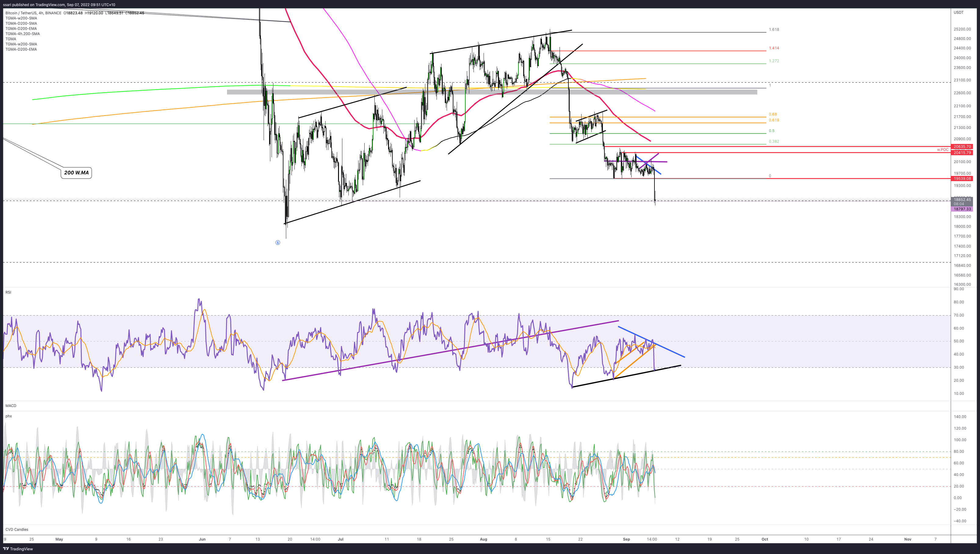Screen dimensions: 980x554
Task: Click the Aug label on time axis
Action: pyautogui.click(x=484, y=539)
